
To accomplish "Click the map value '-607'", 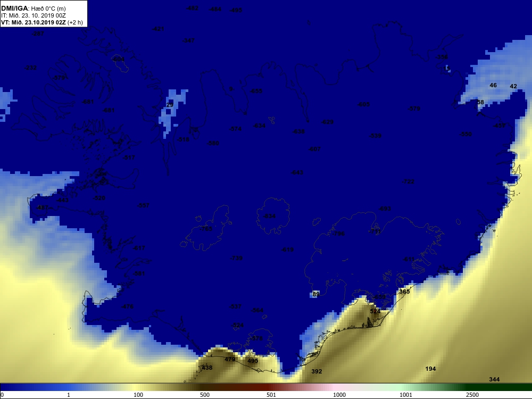I will [x=314, y=149].
